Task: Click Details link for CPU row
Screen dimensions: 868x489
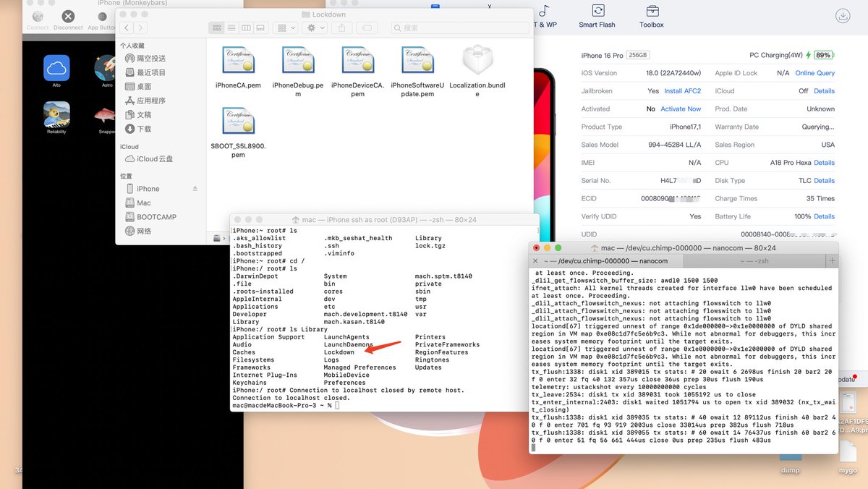Action: 824,163
